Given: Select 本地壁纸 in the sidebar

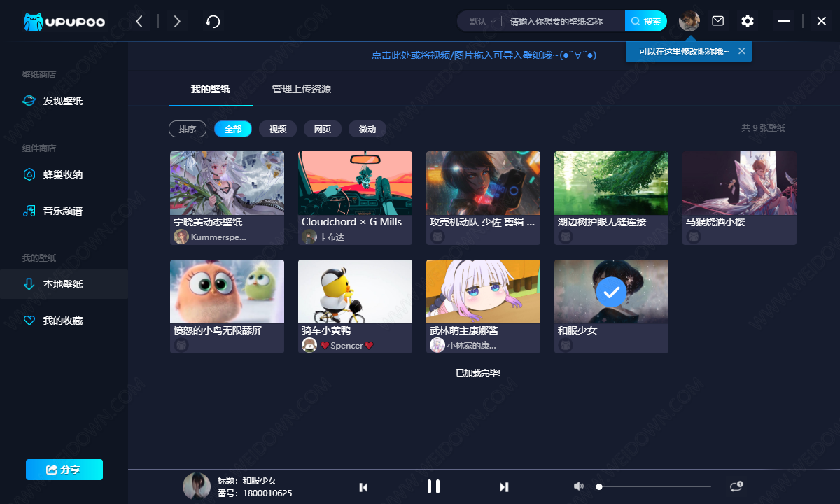Looking at the screenshot, I should 64,284.
